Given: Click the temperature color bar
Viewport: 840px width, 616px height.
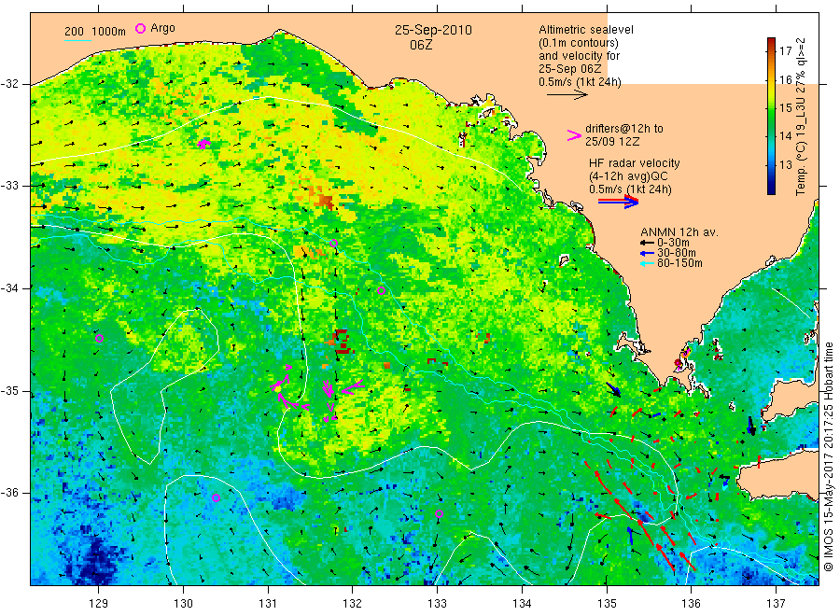Looking at the screenshot, I should pyautogui.click(x=771, y=116).
